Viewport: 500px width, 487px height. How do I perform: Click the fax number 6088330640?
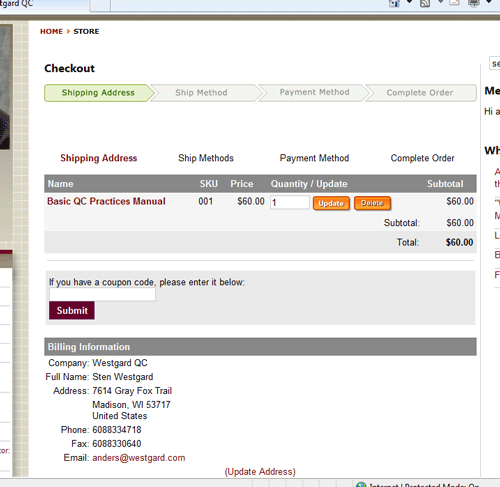117,444
